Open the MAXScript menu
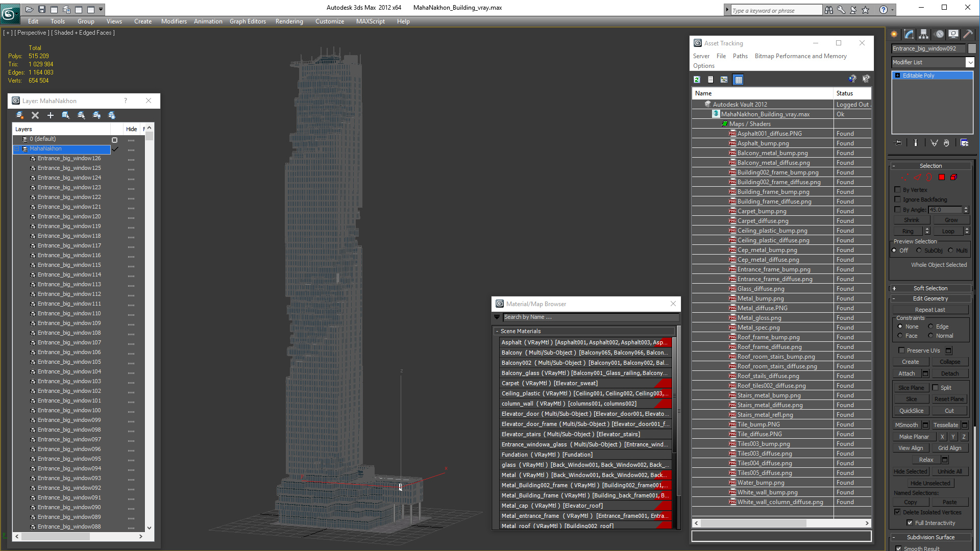Image resolution: width=980 pixels, height=551 pixels. tap(371, 21)
